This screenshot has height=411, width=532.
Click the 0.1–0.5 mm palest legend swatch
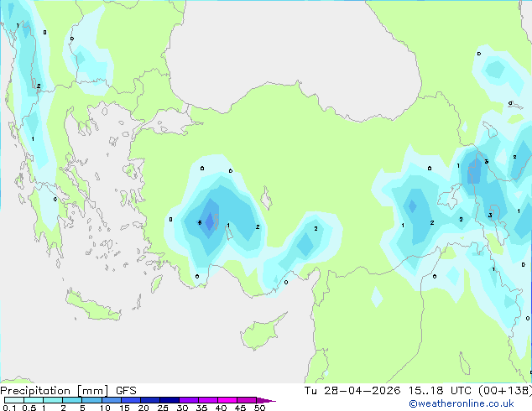coord(14,400)
